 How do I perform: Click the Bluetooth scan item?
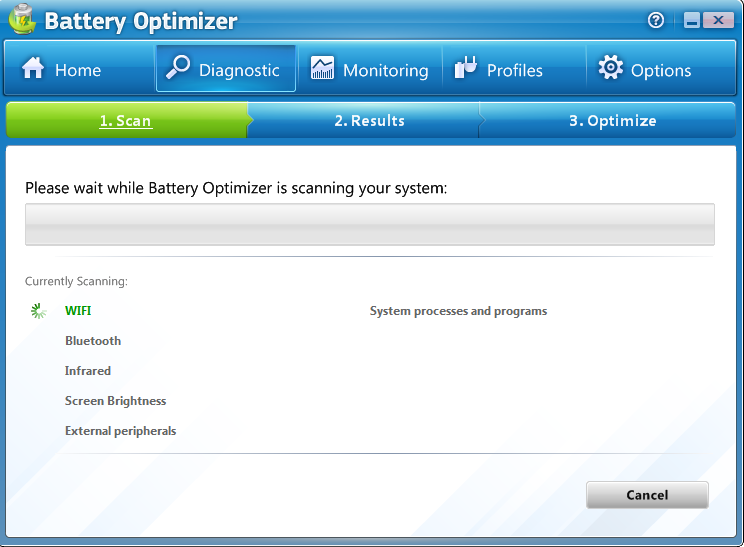pyautogui.click(x=93, y=341)
